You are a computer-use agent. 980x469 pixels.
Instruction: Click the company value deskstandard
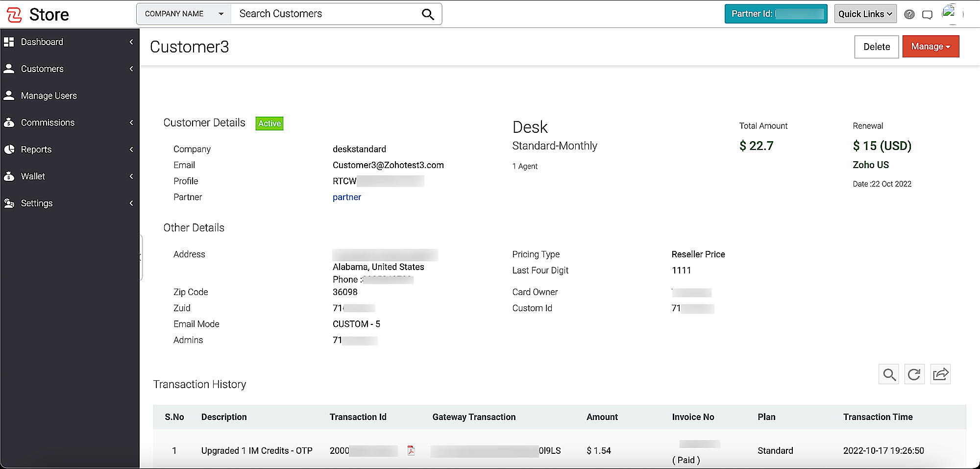pyautogui.click(x=359, y=149)
